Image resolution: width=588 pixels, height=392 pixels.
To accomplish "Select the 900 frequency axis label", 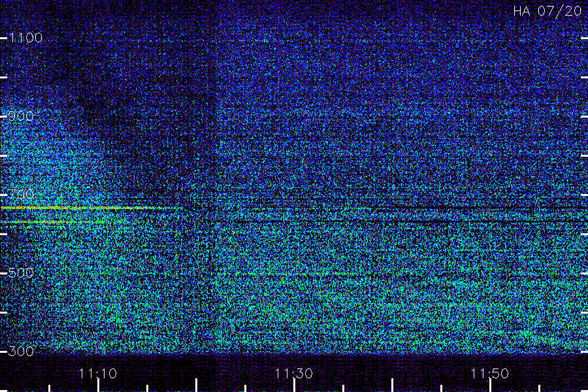I will 21,116.
